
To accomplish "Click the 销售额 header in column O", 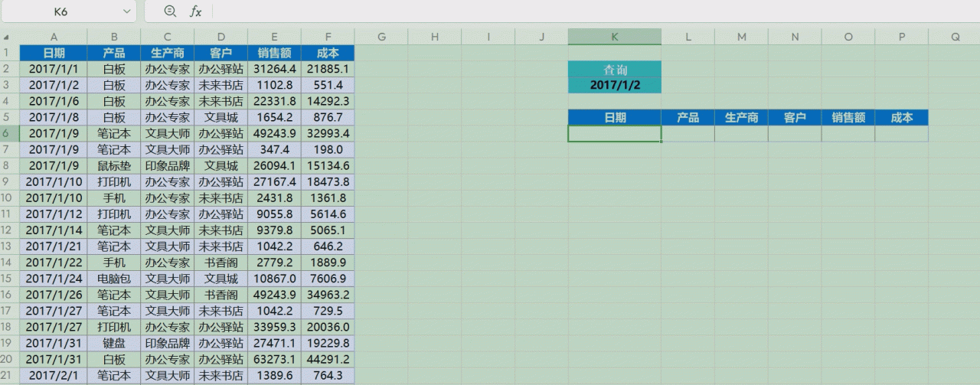I will pyautogui.click(x=848, y=117).
